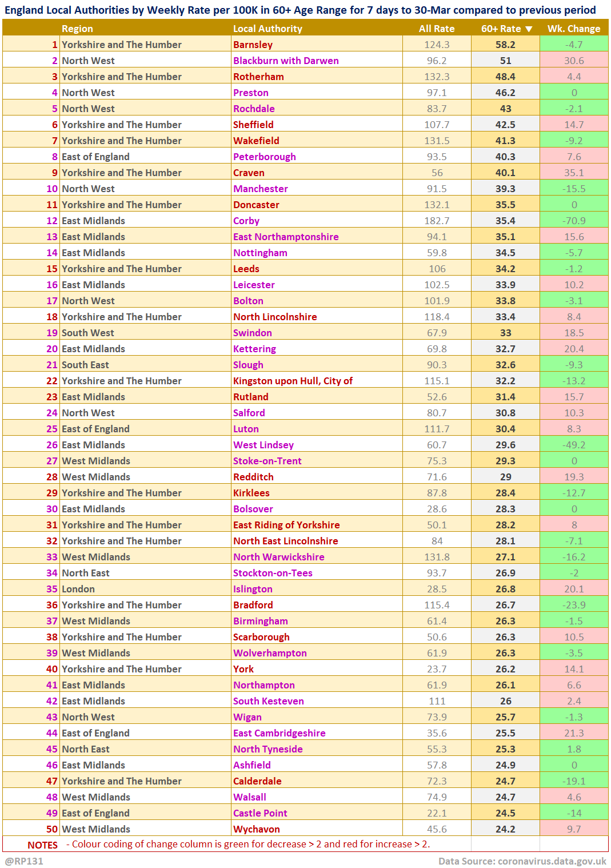The height and width of the screenshot is (868, 611).
Task: Select the Region column header
Action: pyautogui.click(x=77, y=29)
